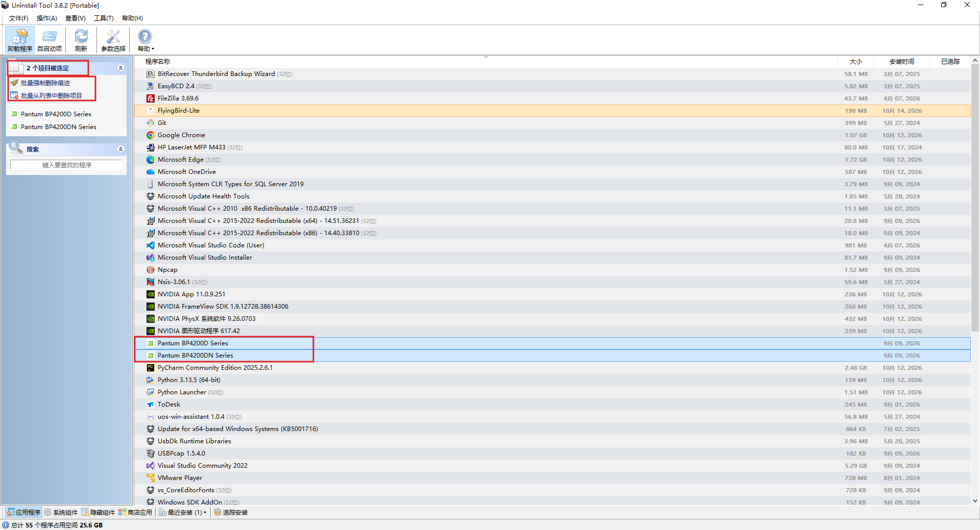The height and width of the screenshot is (530, 980).
Task: Focus the 键入要查找的程序 search field
Action: click(x=66, y=165)
